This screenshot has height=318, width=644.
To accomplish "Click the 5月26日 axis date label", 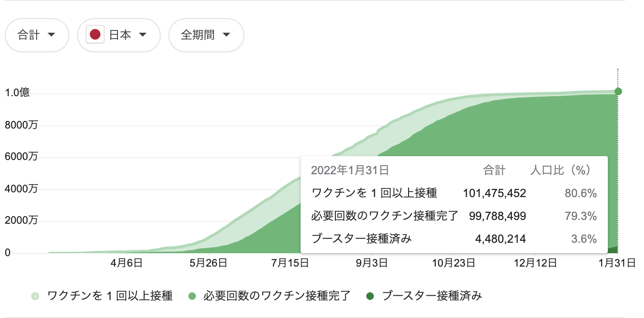I will click(x=208, y=263).
